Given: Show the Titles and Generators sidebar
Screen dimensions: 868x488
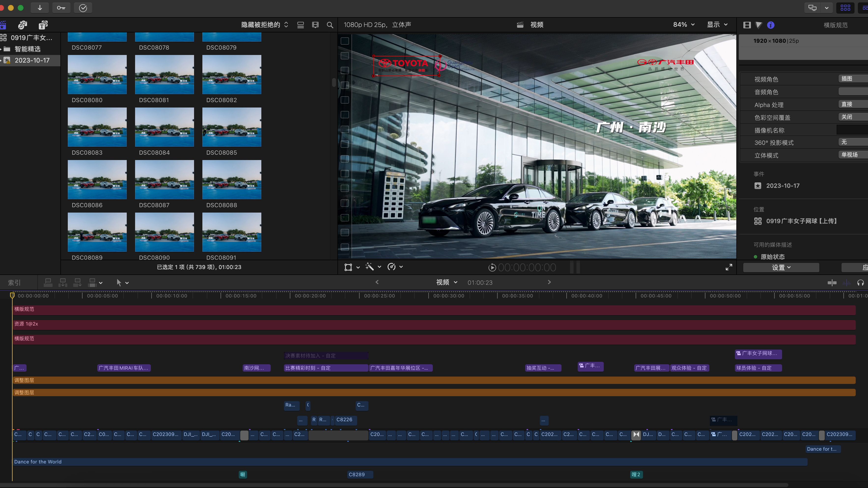Looking at the screenshot, I should click(x=43, y=25).
